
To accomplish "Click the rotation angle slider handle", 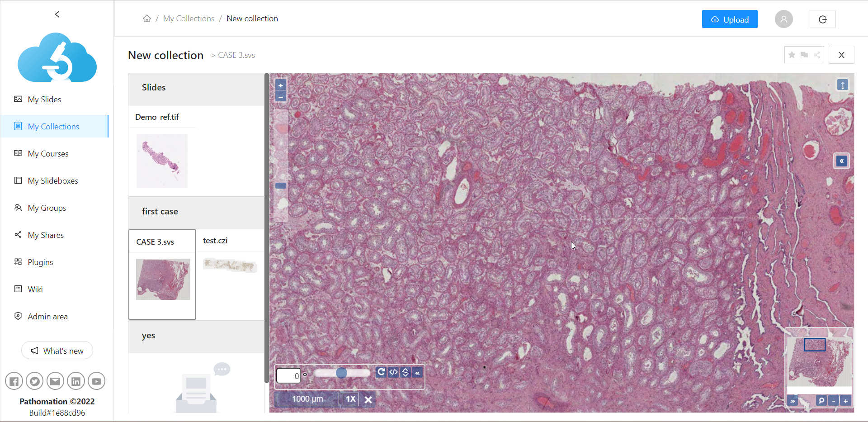I will pos(341,373).
